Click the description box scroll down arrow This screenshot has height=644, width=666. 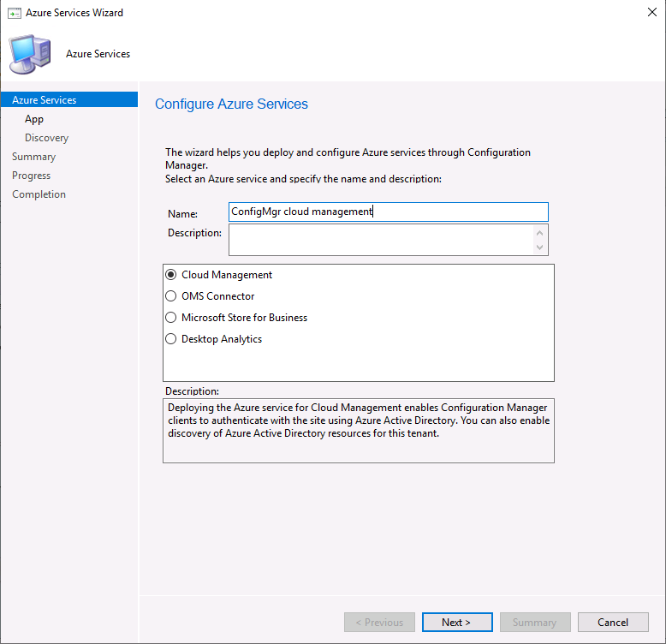pyautogui.click(x=539, y=247)
